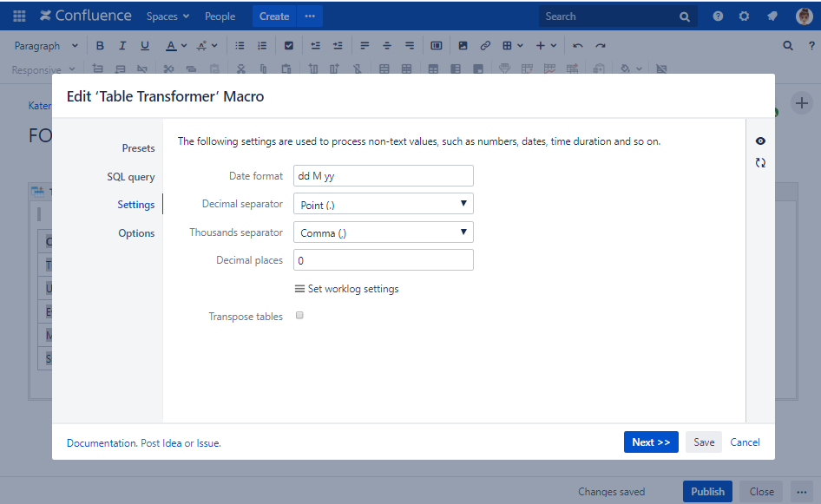Viewport: 821px width, 504px height.
Task: Select the Bold formatting icon
Action: pos(100,45)
